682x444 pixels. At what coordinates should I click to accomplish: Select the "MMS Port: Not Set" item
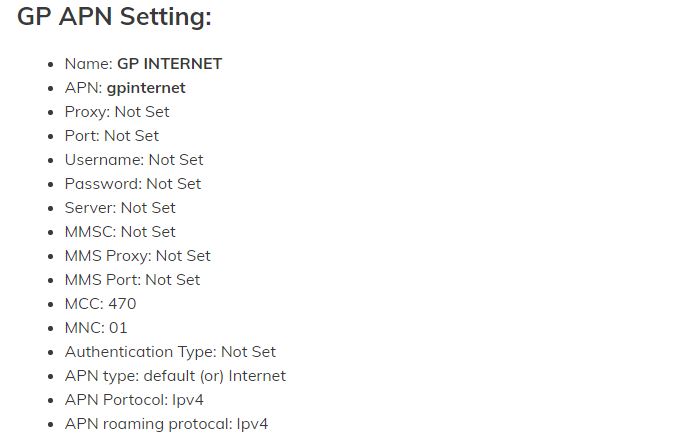tap(132, 280)
